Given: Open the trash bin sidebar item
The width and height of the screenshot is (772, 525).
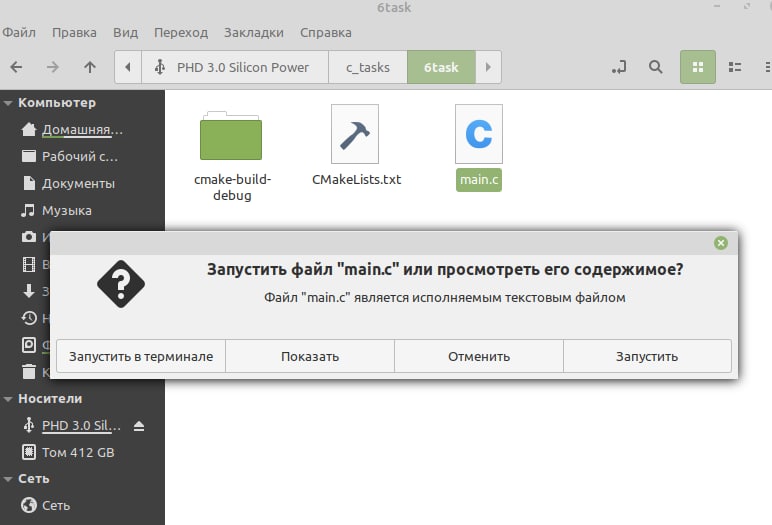Looking at the screenshot, I should 29,371.
